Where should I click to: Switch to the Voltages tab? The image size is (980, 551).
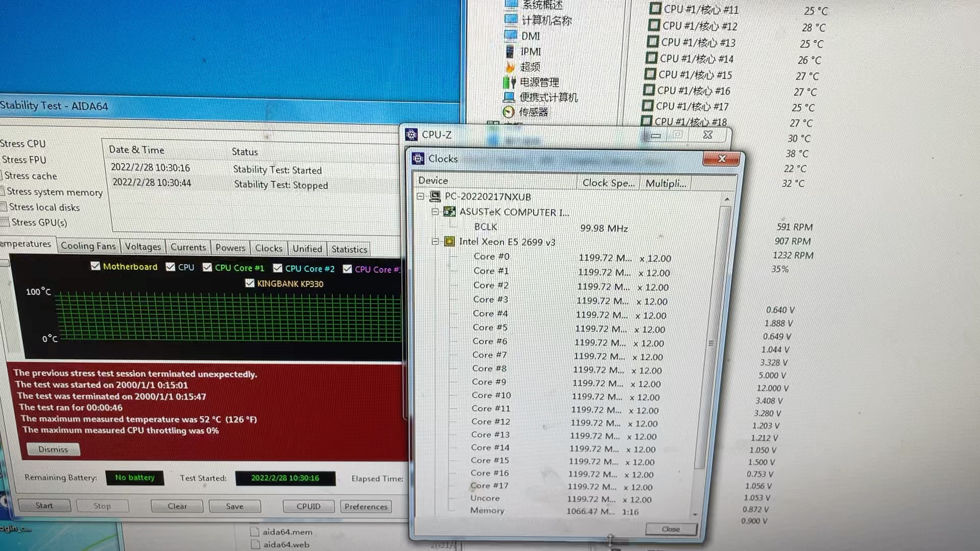click(x=143, y=247)
